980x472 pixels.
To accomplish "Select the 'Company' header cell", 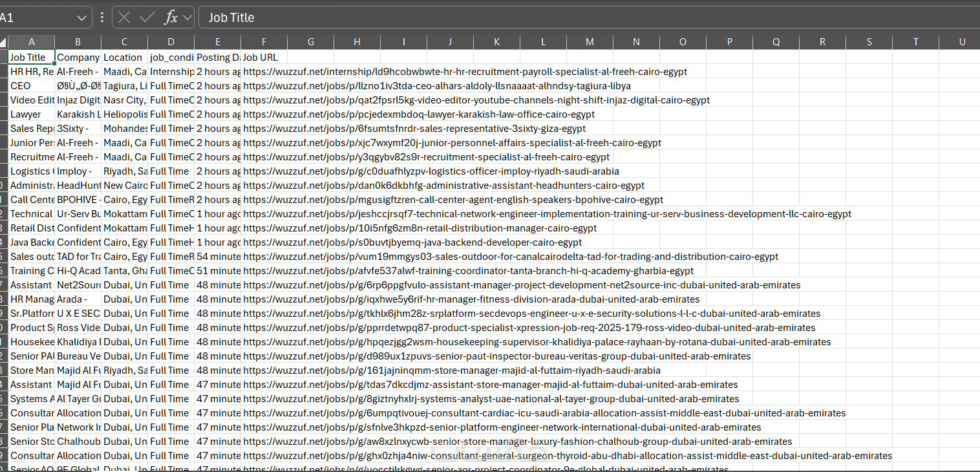I will [78, 57].
